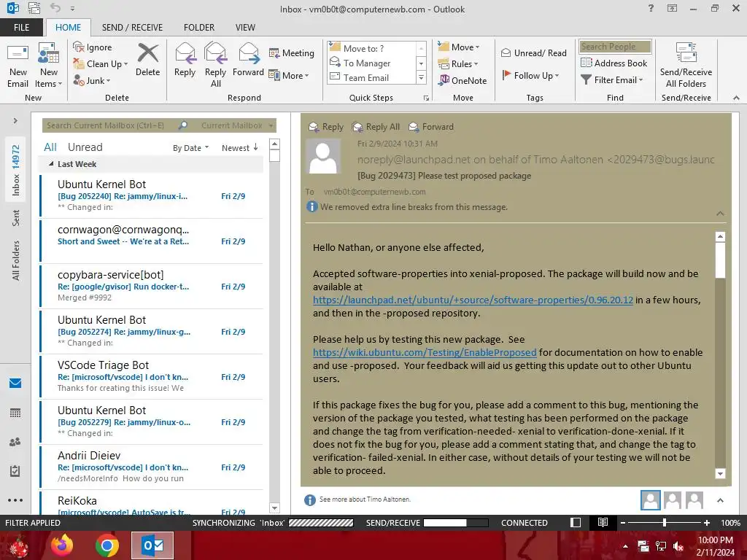
Task: Forward the message from the ribbon
Action: point(248,61)
